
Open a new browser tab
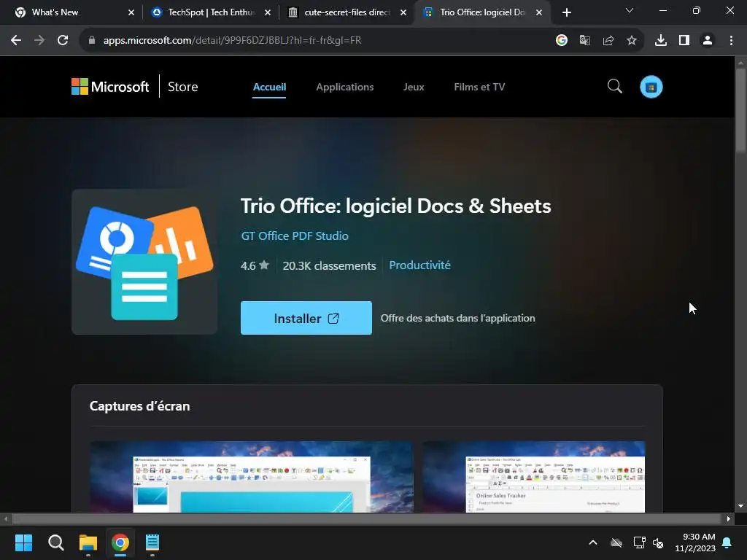(566, 12)
